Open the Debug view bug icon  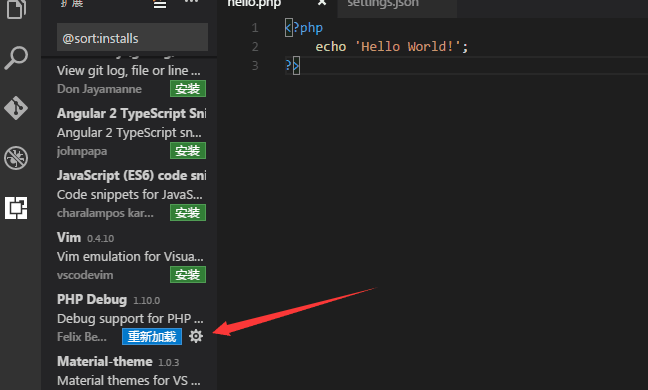(16, 158)
